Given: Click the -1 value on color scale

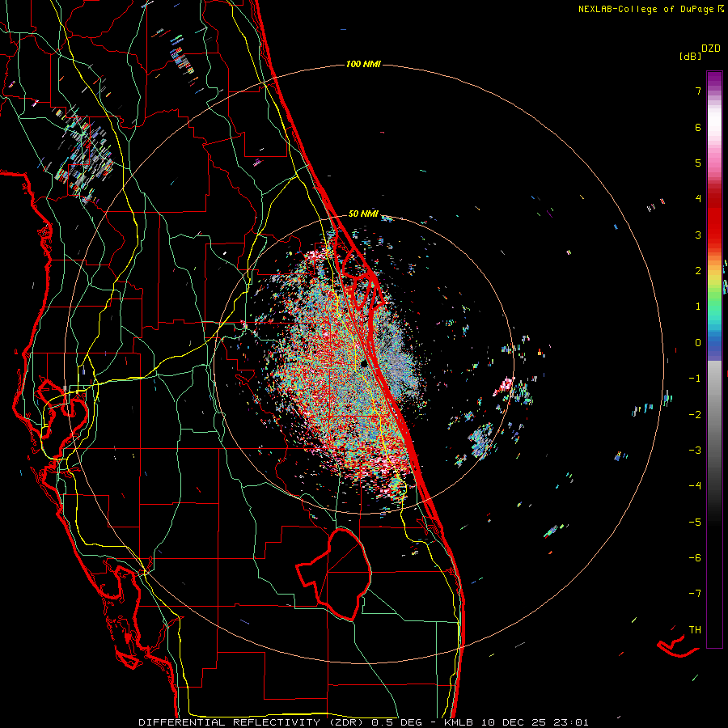Looking at the screenshot, I should click(x=695, y=379).
